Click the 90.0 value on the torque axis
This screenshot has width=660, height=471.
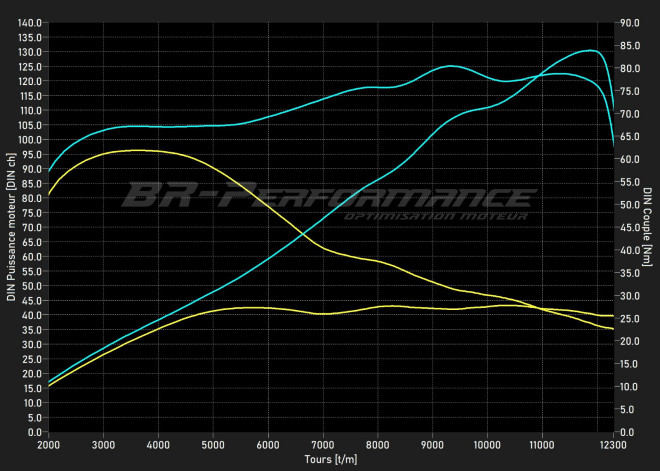[630, 23]
